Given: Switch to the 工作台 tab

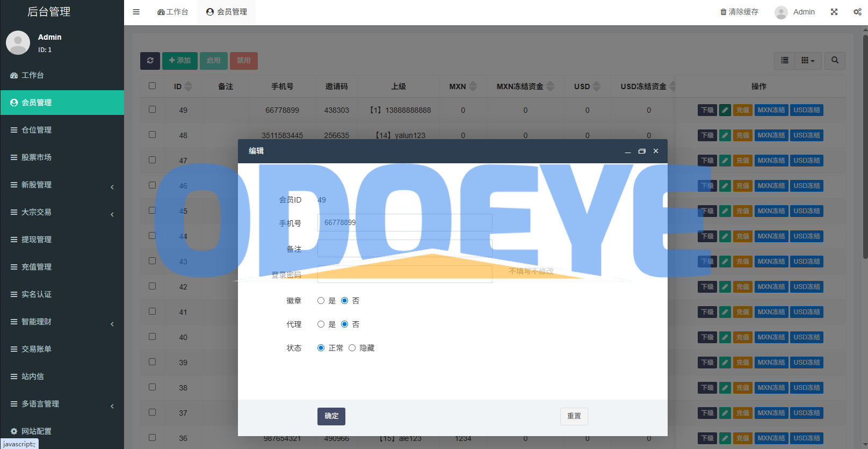Looking at the screenshot, I should coord(173,12).
